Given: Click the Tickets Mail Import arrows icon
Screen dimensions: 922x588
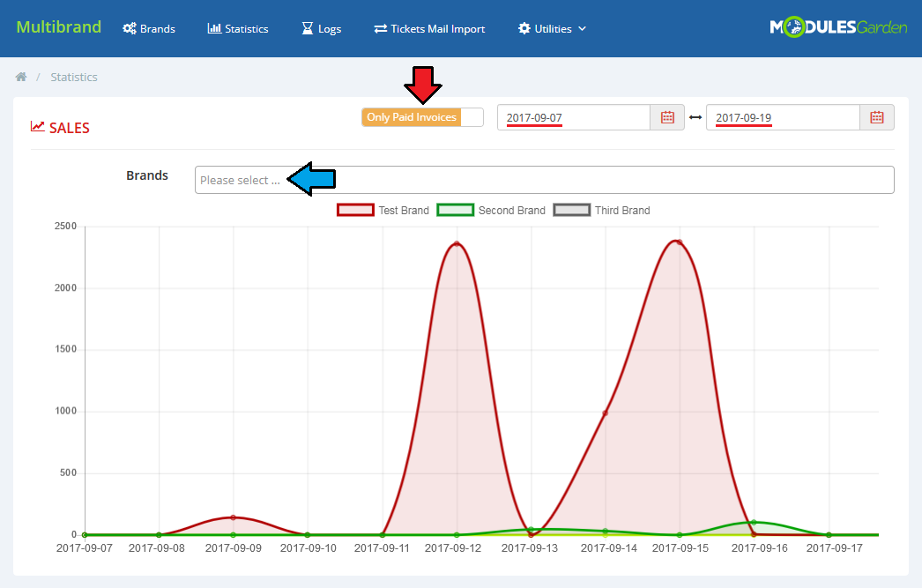Looking at the screenshot, I should 381,28.
